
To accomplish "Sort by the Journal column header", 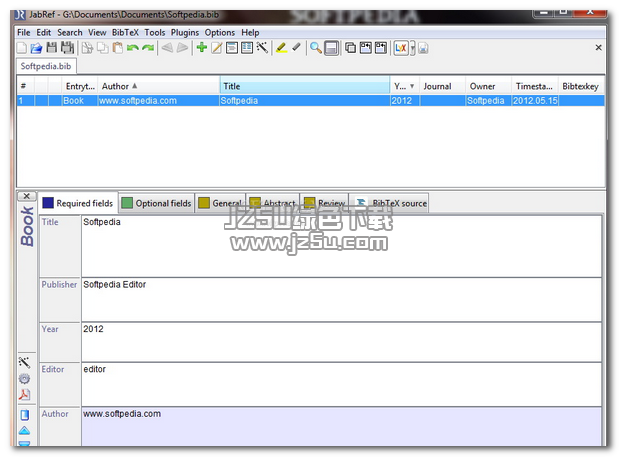I will point(443,86).
